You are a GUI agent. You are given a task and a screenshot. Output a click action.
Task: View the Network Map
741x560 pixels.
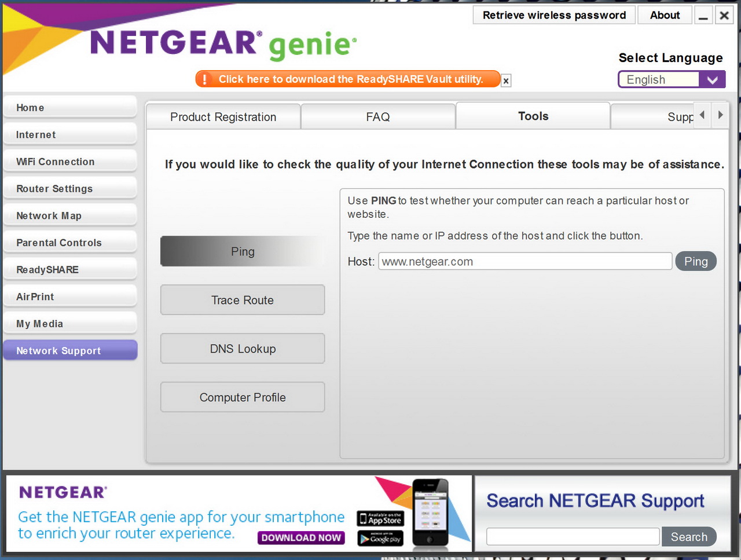click(70, 216)
